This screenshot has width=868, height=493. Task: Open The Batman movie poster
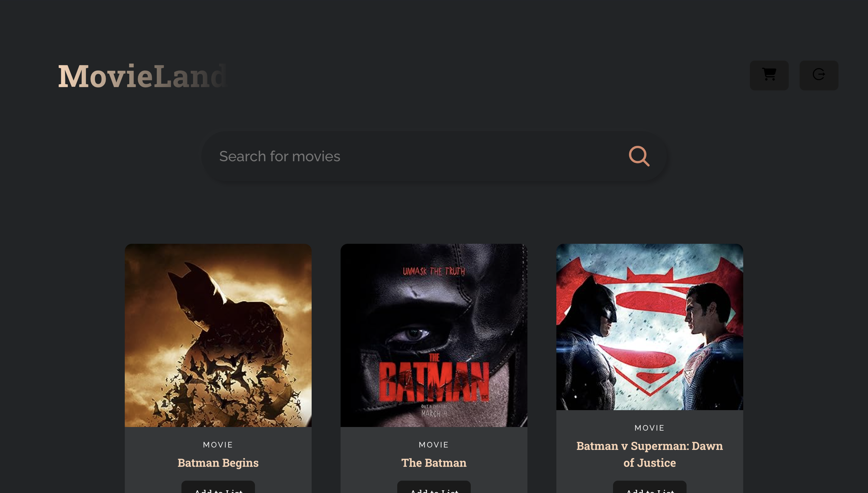click(434, 335)
